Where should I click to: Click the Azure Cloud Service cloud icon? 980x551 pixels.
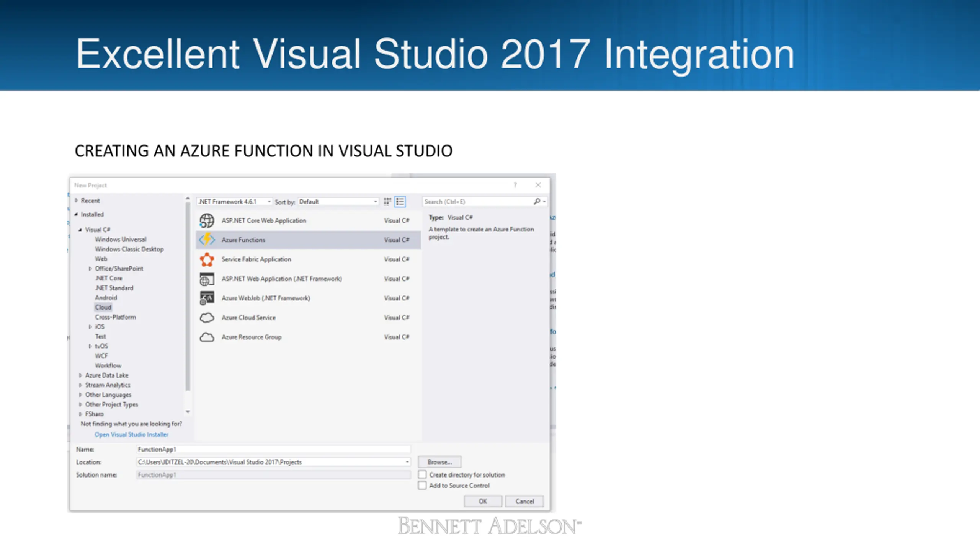(x=207, y=318)
